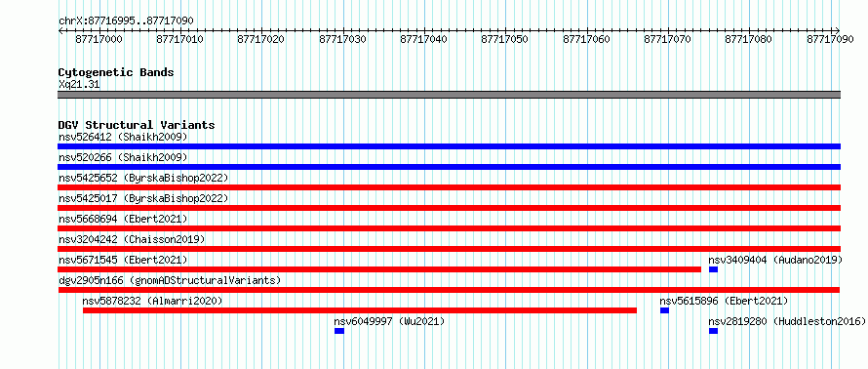Click ruler position 87717070
Screen dimensions: 868x369
[668, 39]
